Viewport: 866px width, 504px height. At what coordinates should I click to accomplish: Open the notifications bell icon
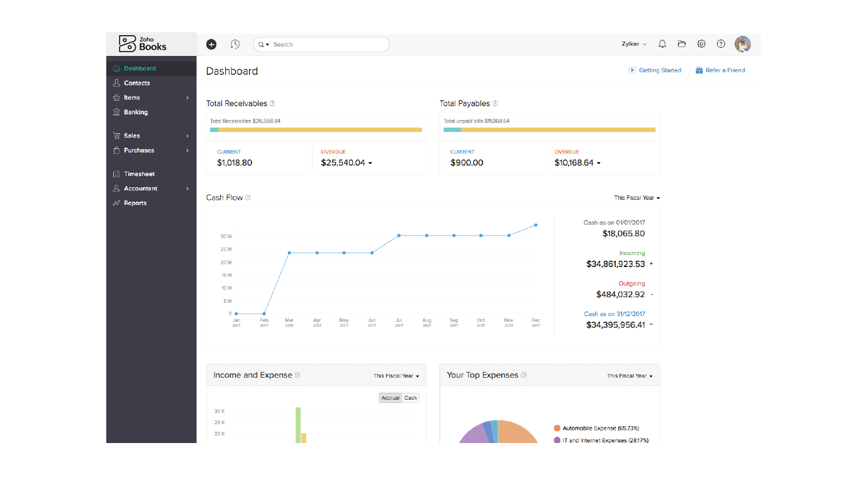662,43
